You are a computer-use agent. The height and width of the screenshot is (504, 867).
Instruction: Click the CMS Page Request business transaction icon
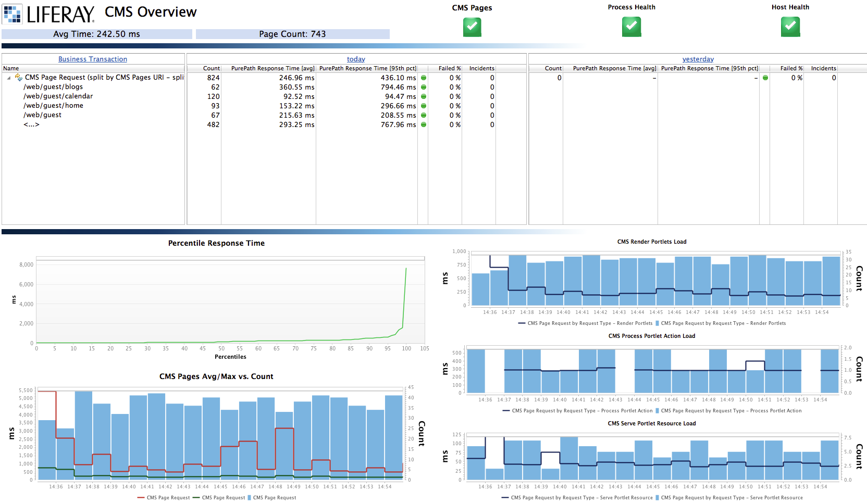[19, 78]
